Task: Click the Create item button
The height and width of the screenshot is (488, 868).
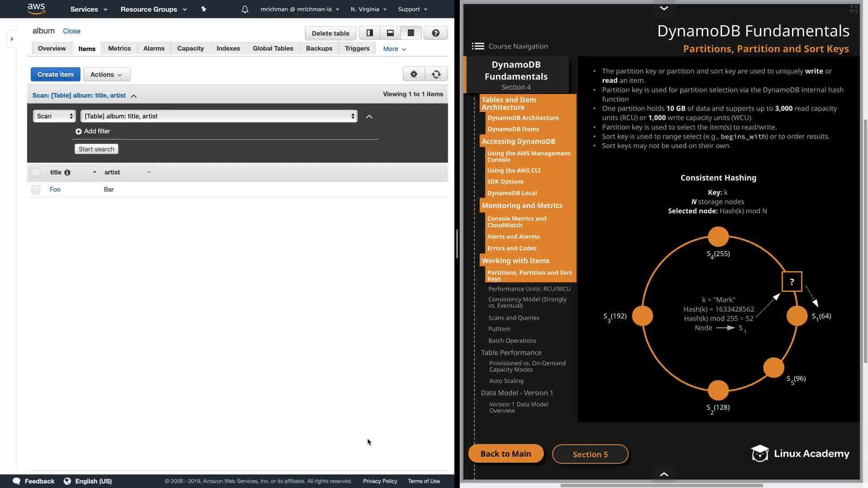Action: tap(55, 75)
